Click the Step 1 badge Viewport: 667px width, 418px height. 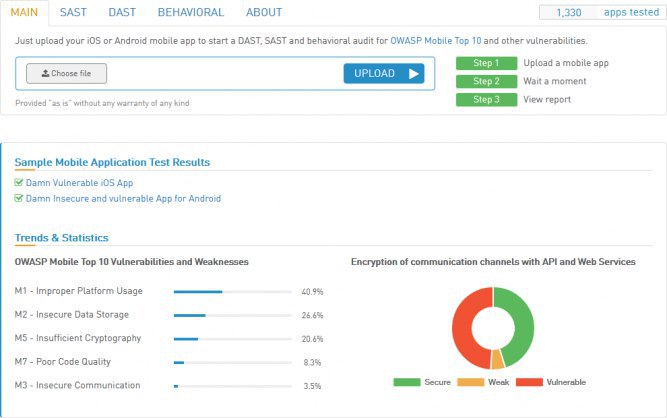[486, 63]
